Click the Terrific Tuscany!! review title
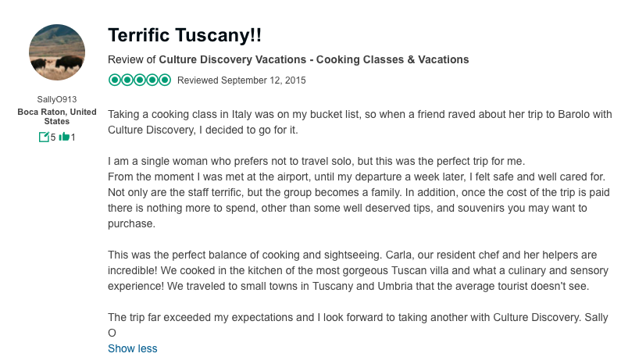Image resolution: width=621 pixels, height=364 pixels. coord(184,35)
